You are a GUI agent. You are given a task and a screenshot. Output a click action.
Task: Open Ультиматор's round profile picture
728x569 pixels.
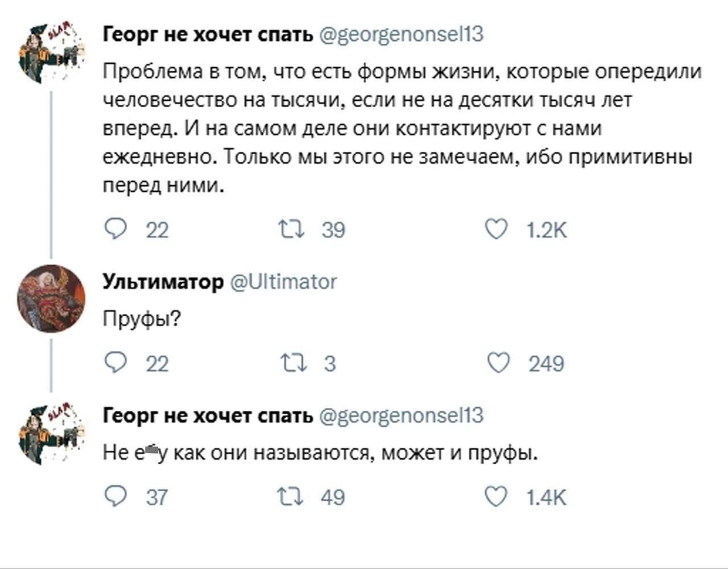[x=51, y=298]
